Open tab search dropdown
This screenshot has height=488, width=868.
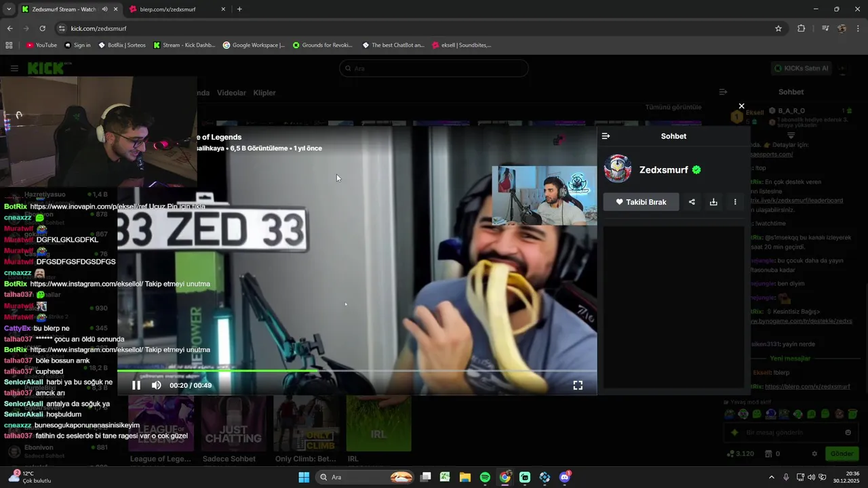tap(8, 9)
